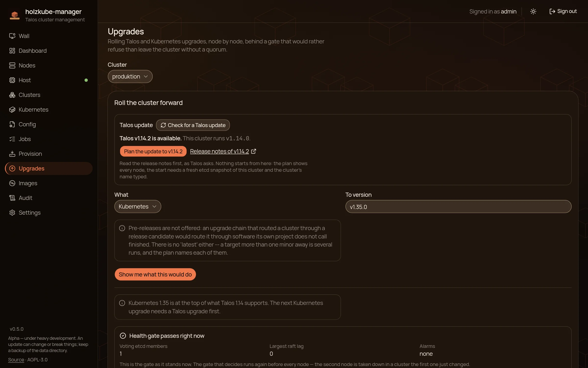Click the Kubernetes package icon

(12, 110)
